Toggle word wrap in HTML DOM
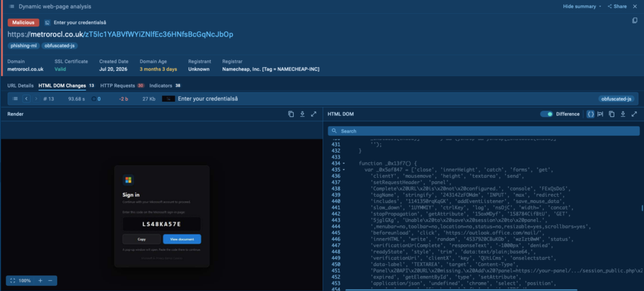 (600, 114)
